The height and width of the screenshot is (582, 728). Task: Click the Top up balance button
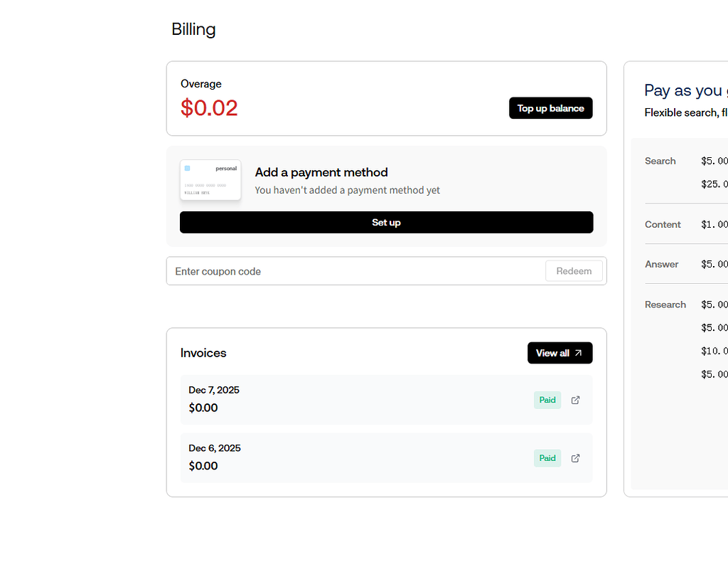tap(551, 108)
